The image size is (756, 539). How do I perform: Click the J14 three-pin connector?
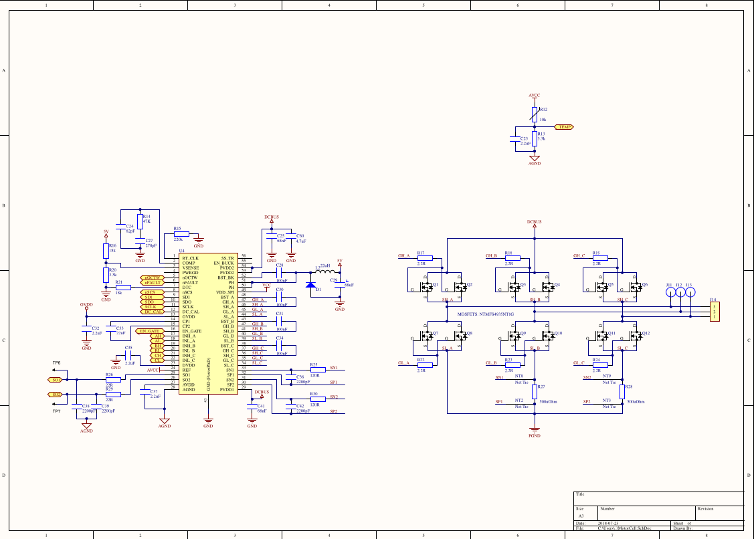(x=715, y=312)
